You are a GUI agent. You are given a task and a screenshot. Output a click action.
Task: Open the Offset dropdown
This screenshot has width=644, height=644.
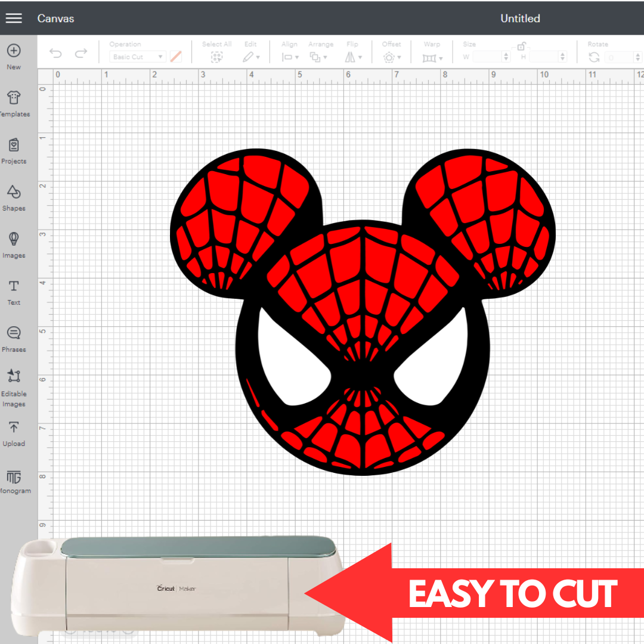click(x=392, y=57)
